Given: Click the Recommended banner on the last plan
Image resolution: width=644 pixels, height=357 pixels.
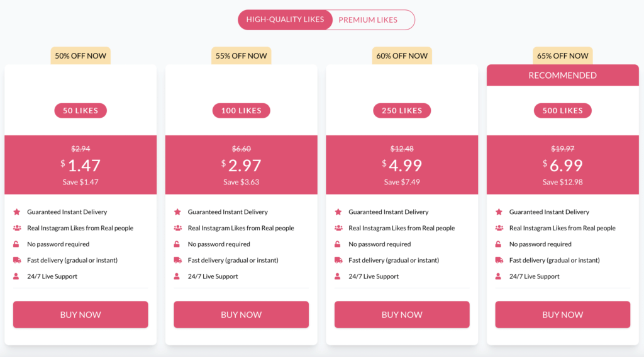Looking at the screenshot, I should pyautogui.click(x=563, y=76).
